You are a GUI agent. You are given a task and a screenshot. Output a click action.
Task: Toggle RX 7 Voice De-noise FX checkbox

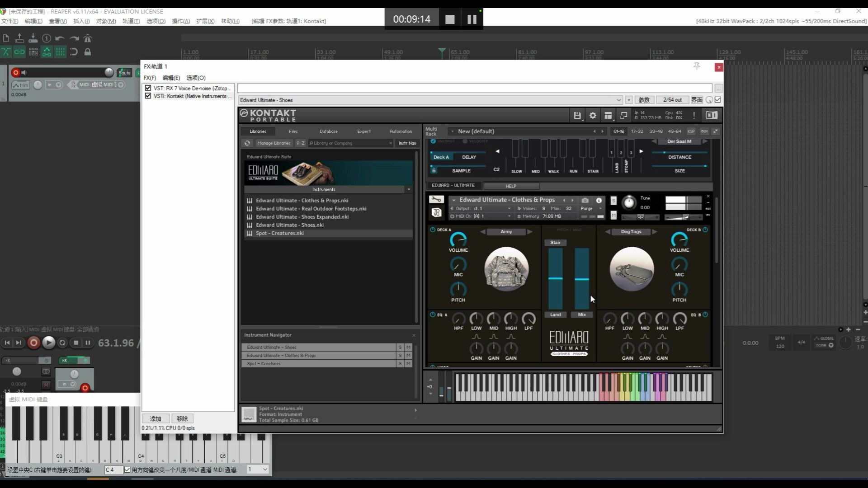pos(148,88)
